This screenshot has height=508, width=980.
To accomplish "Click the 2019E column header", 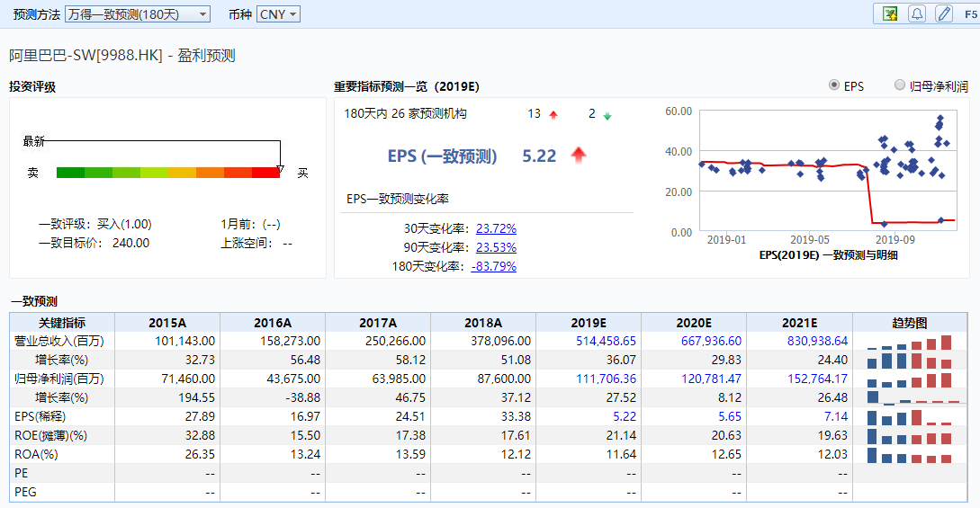I will pyautogui.click(x=589, y=323).
